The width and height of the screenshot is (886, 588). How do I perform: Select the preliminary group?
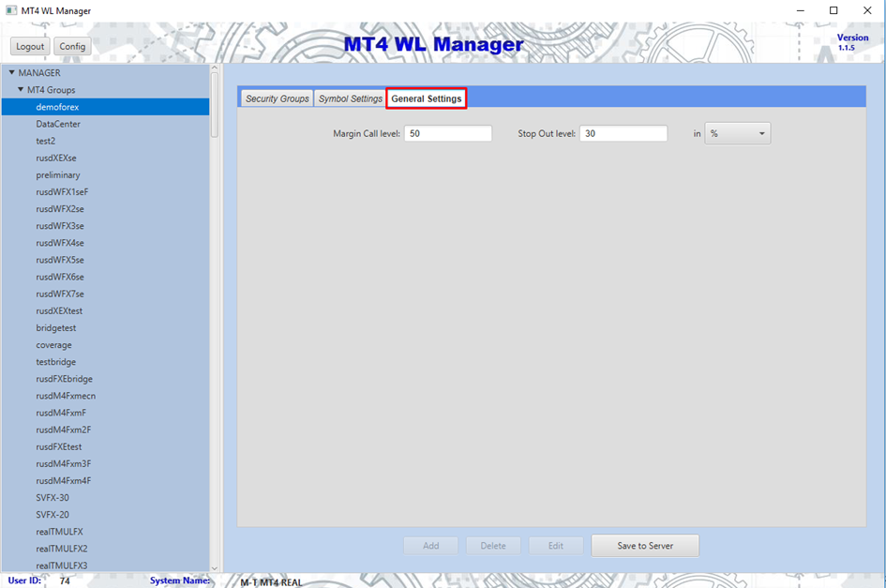coord(105,174)
